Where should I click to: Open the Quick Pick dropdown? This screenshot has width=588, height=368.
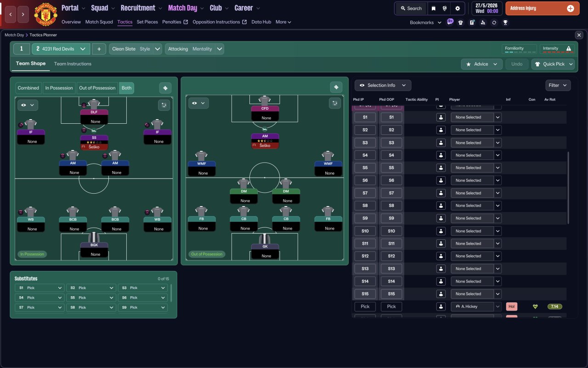[x=553, y=64]
